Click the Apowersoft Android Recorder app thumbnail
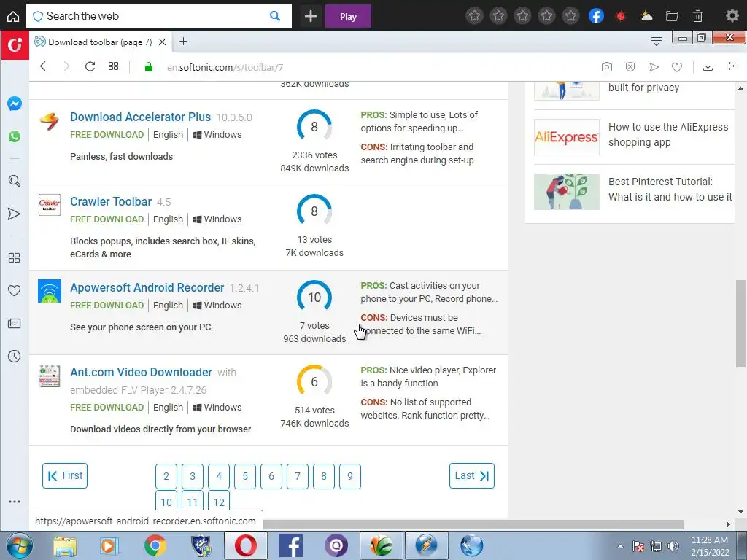This screenshot has height=560, width=747. (x=50, y=291)
